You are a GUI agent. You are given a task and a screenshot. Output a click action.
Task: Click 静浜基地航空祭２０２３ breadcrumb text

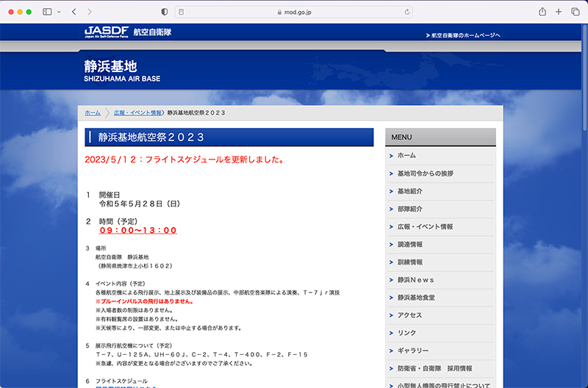click(x=196, y=113)
